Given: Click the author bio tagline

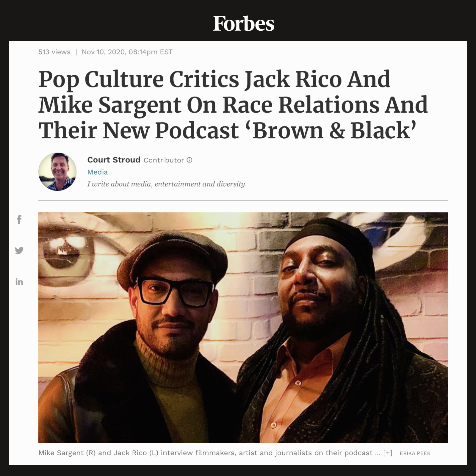Looking at the screenshot, I should (167, 184).
